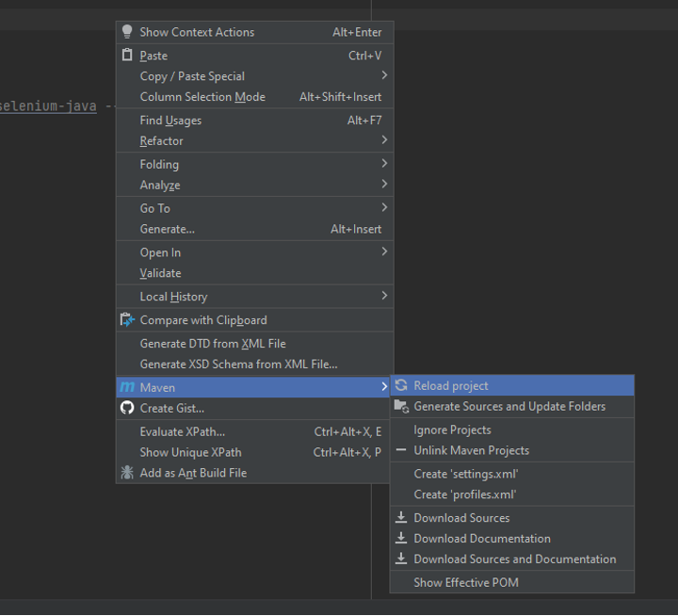Click the Unlink Maven Projects minus icon
678x616 pixels.
[401, 450]
